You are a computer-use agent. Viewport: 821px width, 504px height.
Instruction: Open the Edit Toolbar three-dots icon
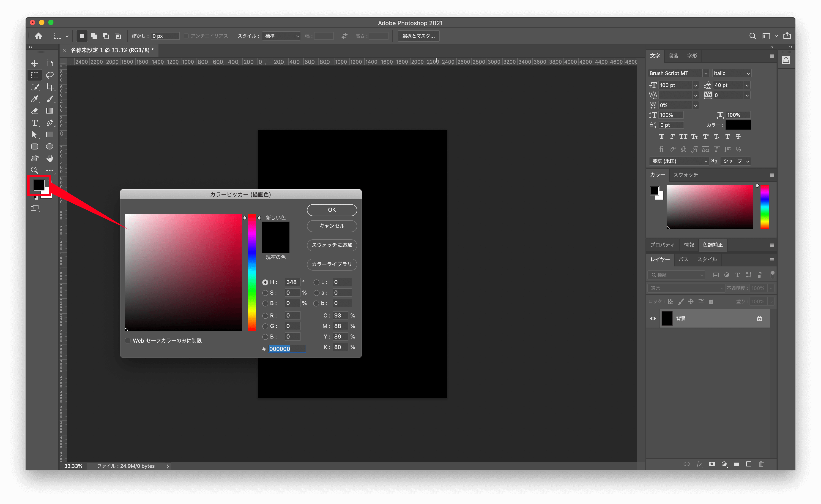(50, 170)
